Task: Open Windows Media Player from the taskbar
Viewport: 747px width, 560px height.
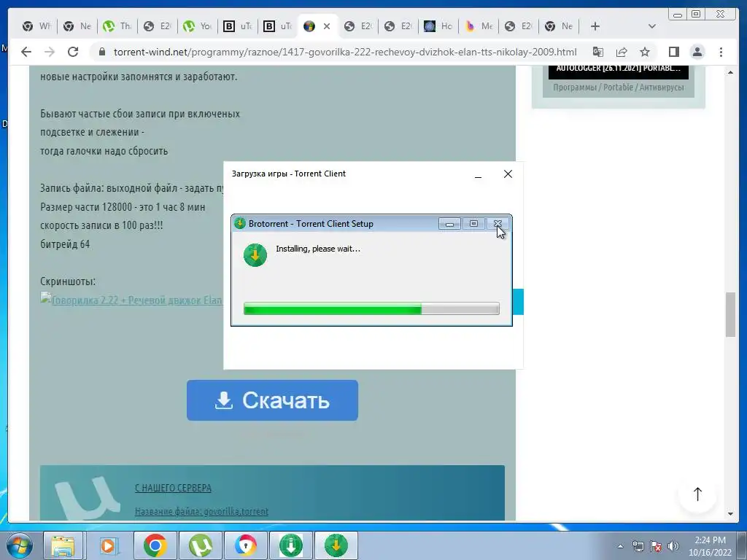Action: click(x=108, y=545)
